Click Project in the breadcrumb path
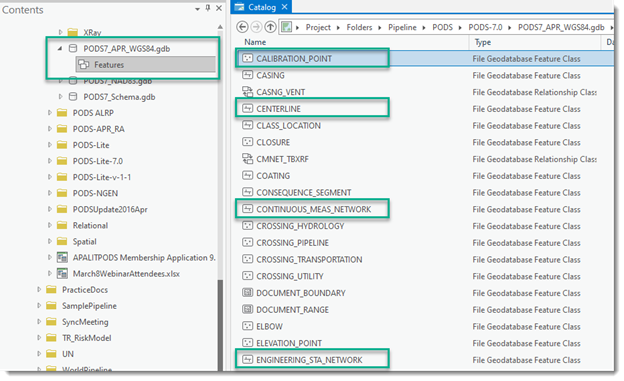 [x=318, y=27]
